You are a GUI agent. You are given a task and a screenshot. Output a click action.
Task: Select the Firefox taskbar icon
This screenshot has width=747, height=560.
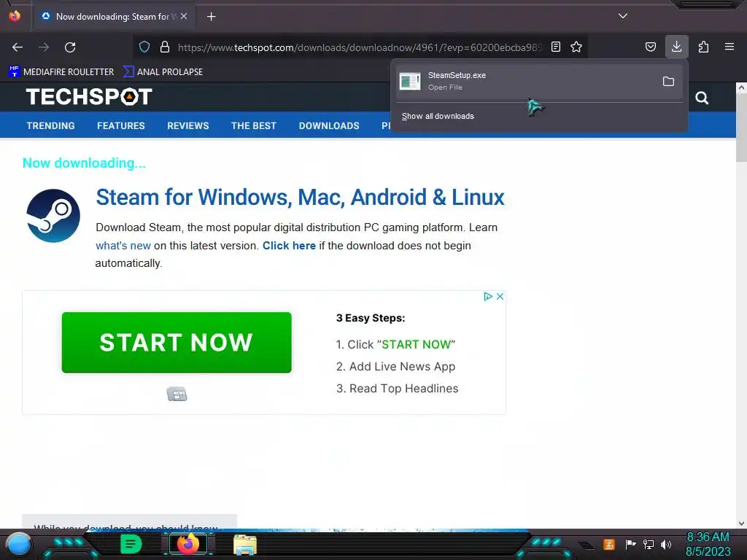pyautogui.click(x=187, y=544)
